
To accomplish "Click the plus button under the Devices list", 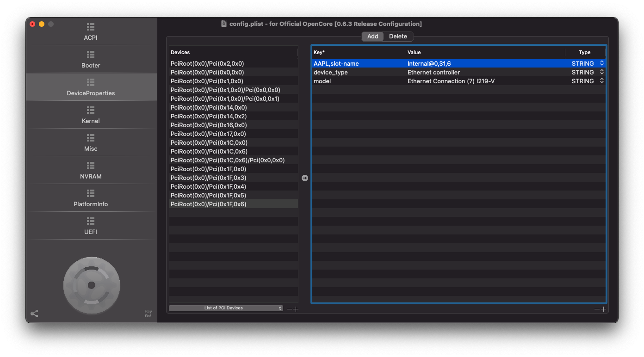I will coord(296,309).
